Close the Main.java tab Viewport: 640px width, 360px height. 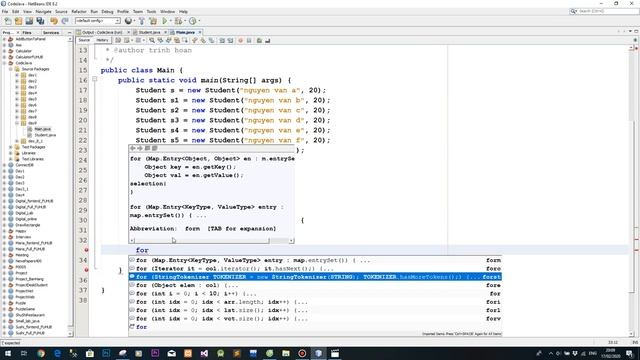[200, 32]
